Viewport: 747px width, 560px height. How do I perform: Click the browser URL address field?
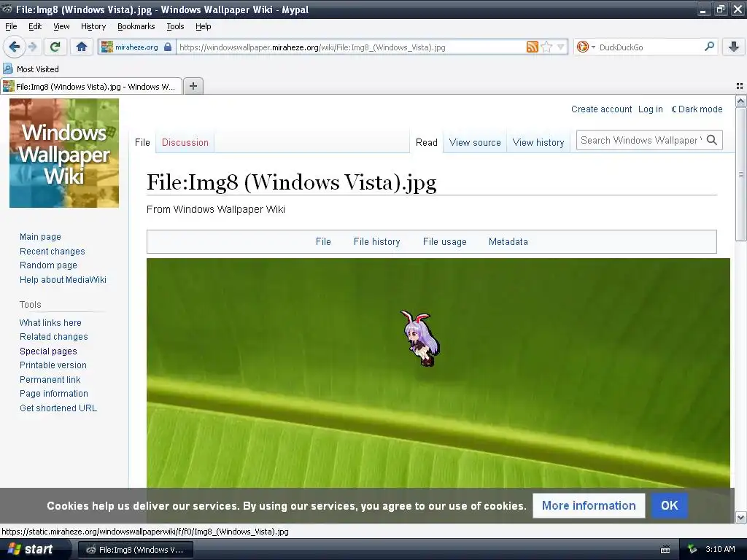pos(351,47)
